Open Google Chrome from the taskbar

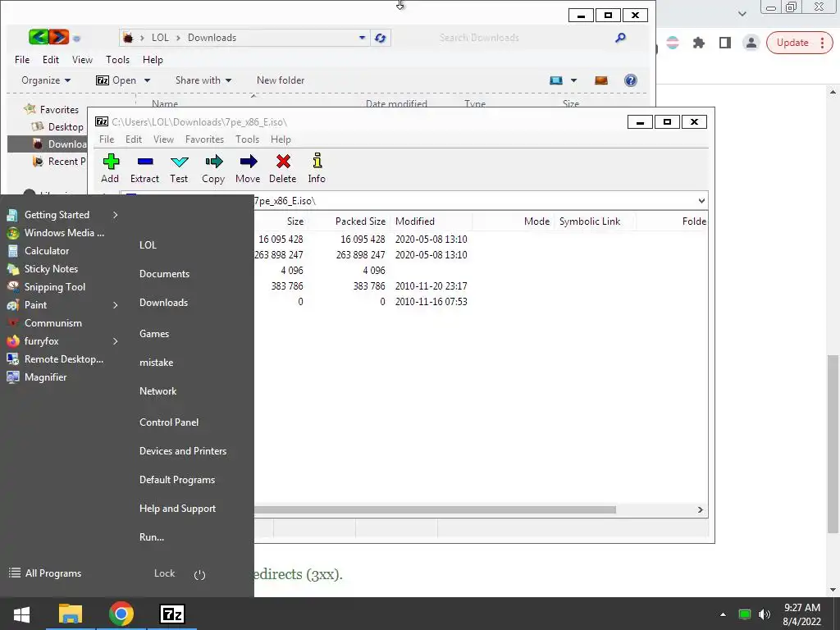pyautogui.click(x=121, y=614)
